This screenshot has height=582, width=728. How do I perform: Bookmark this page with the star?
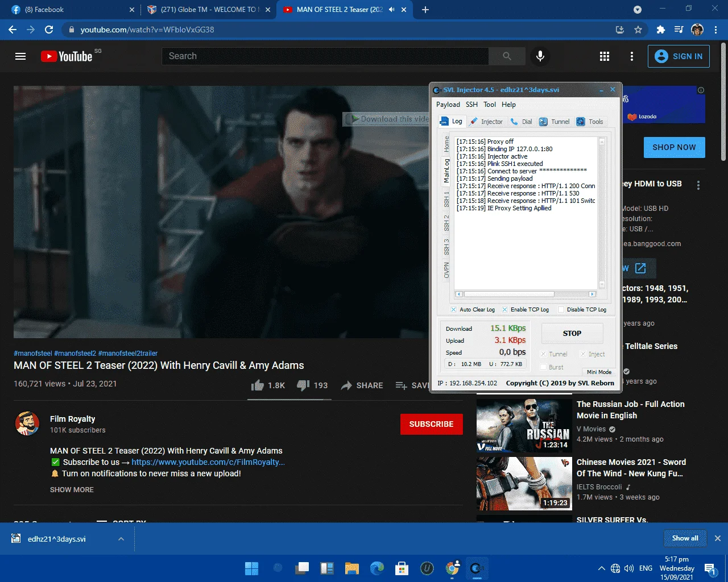point(638,30)
